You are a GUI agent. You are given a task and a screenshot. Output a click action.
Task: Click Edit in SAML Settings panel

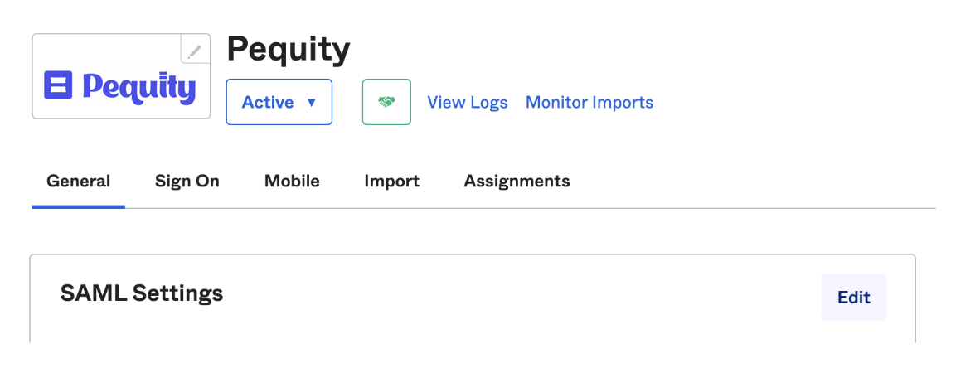pos(854,297)
